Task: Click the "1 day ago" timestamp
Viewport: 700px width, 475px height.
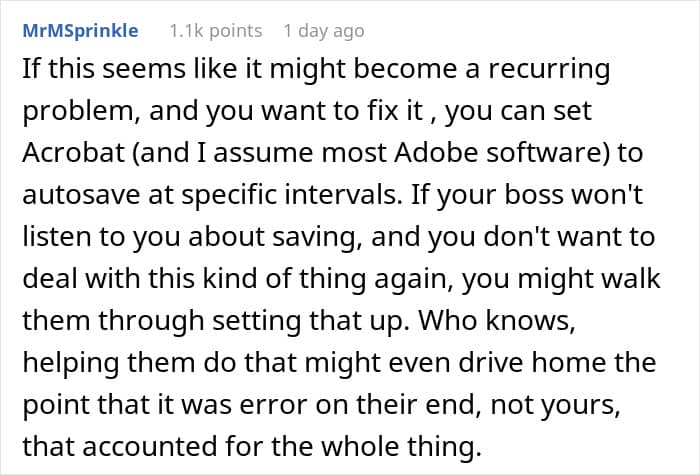Action: [x=323, y=31]
